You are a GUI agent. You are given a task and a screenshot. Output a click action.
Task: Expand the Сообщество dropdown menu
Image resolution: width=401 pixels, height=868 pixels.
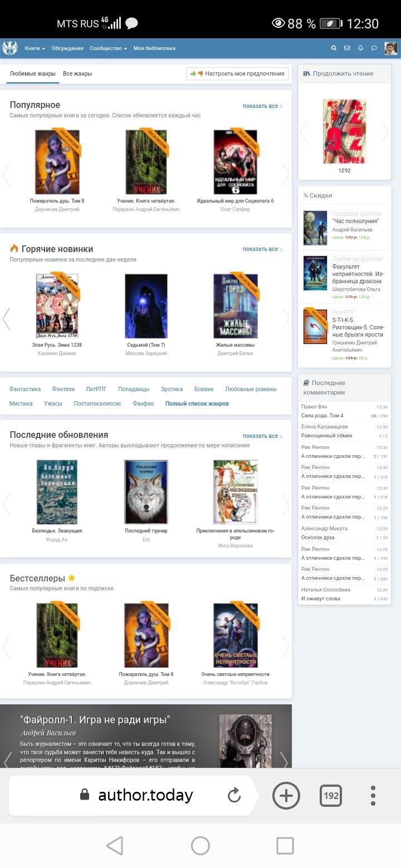108,48
